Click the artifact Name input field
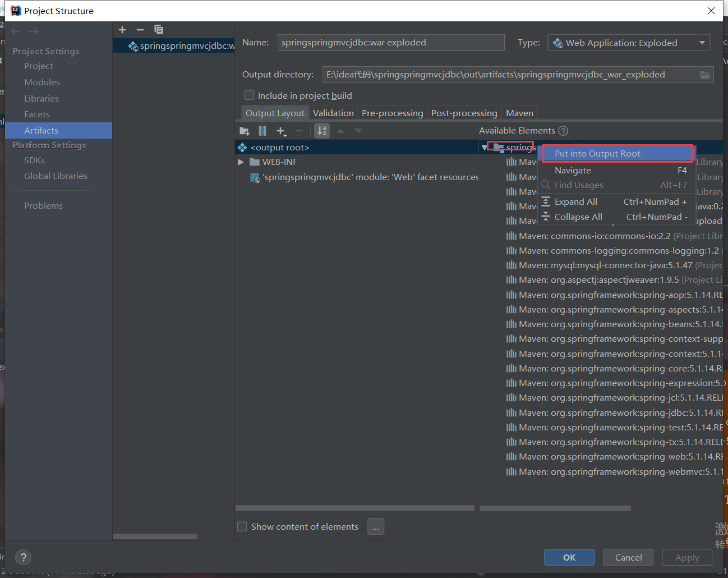The width and height of the screenshot is (728, 578). tap(391, 43)
